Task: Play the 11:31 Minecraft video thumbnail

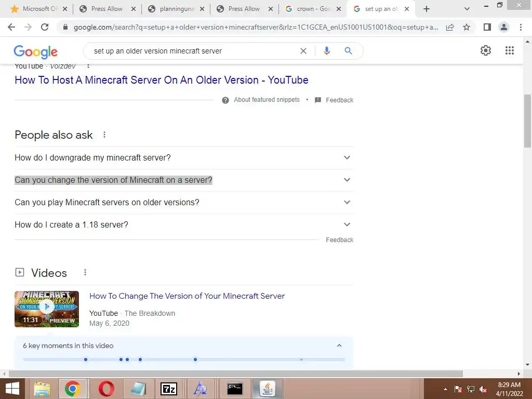Action: (47, 309)
